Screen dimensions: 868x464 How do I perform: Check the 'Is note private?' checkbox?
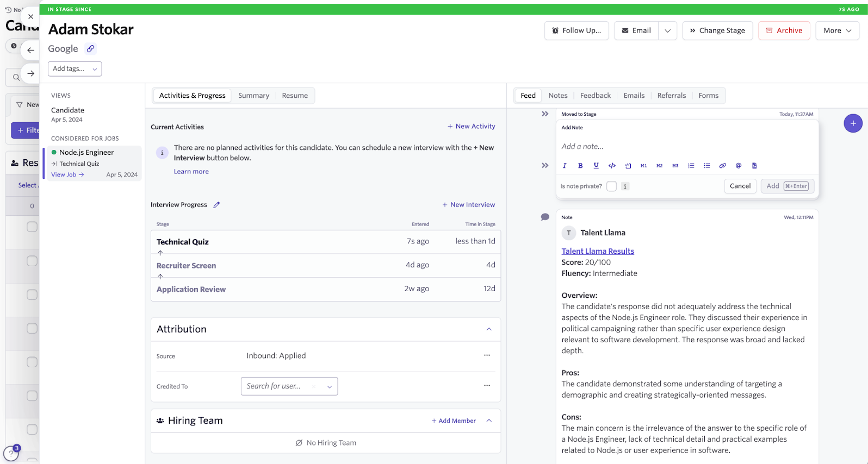coord(611,186)
